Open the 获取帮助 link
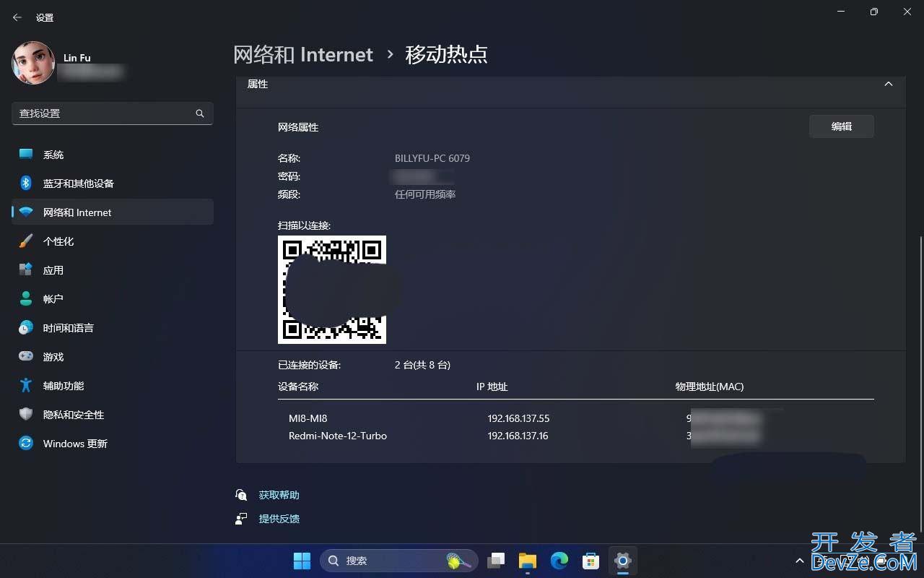This screenshot has width=924, height=578. [279, 495]
